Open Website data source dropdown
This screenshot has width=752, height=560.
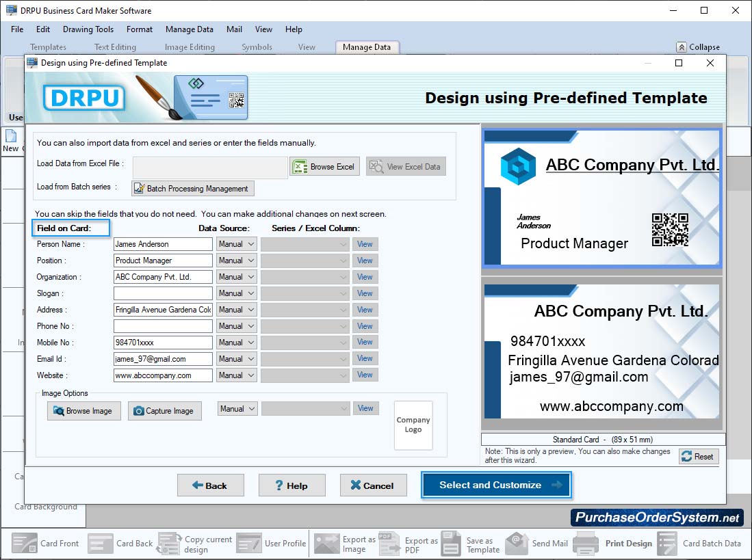click(x=237, y=375)
